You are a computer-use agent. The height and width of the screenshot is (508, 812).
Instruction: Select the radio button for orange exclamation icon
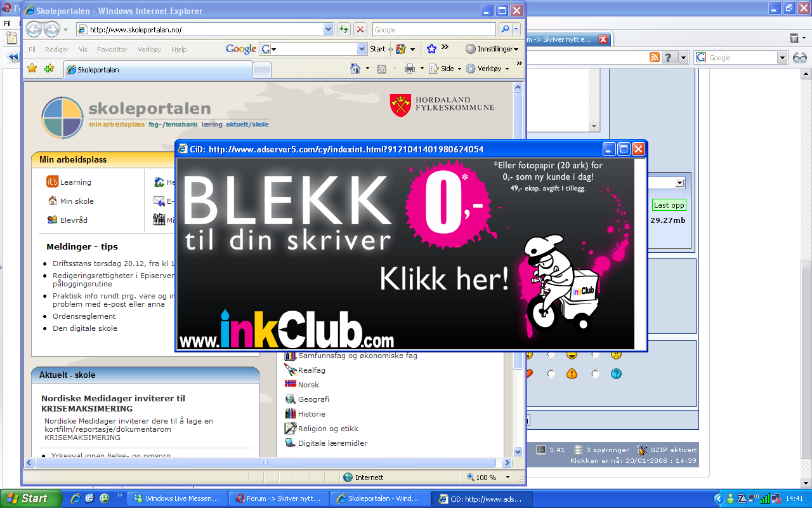(551, 374)
